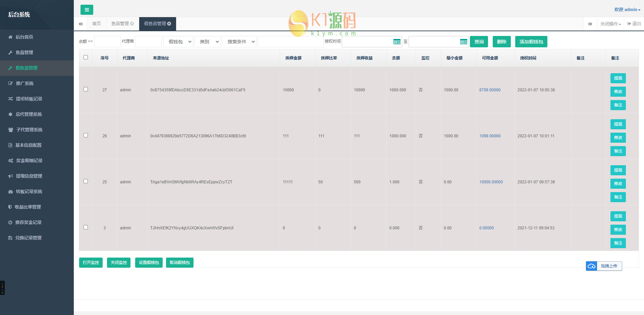This screenshot has height=315, width=644.
Task: Check the checkbox for row 26
Action: [86, 135]
